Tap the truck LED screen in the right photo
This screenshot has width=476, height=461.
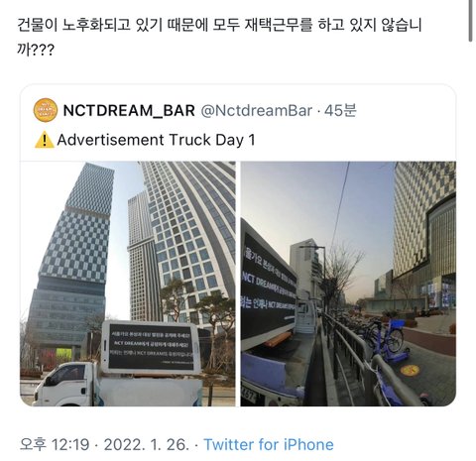[268, 289]
